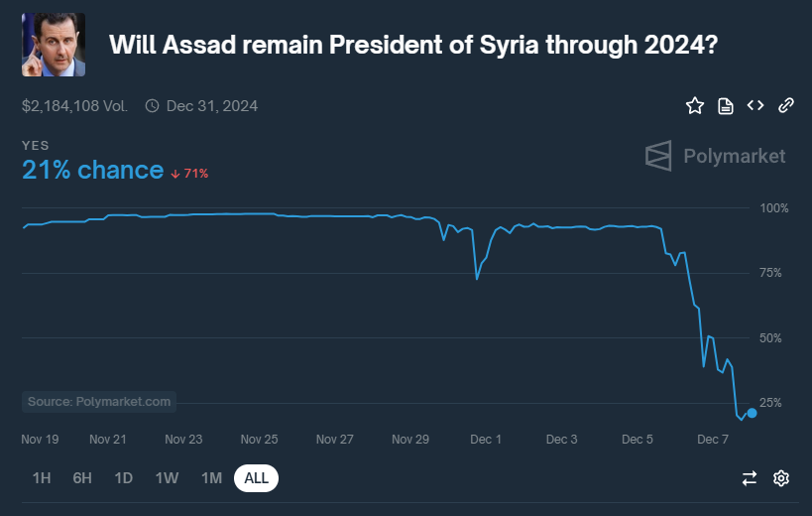Select the 6H time range
Screen dimensions: 812x516
pyautogui.click(x=82, y=478)
